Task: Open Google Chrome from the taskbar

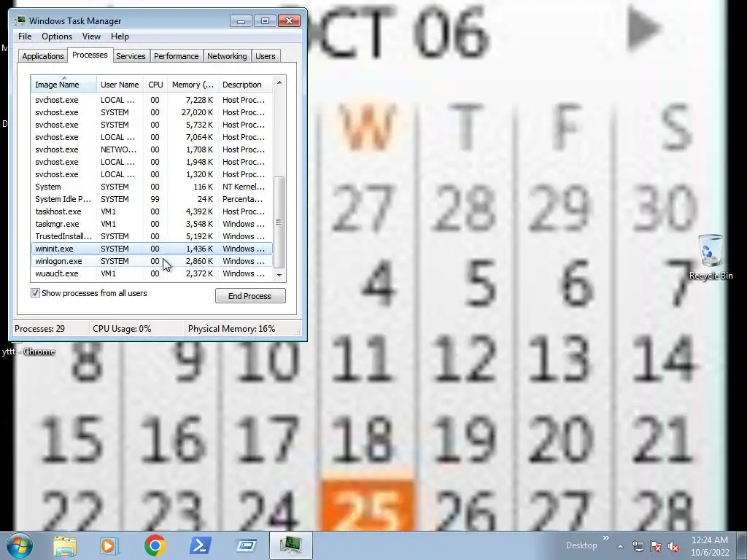Action: click(x=155, y=545)
